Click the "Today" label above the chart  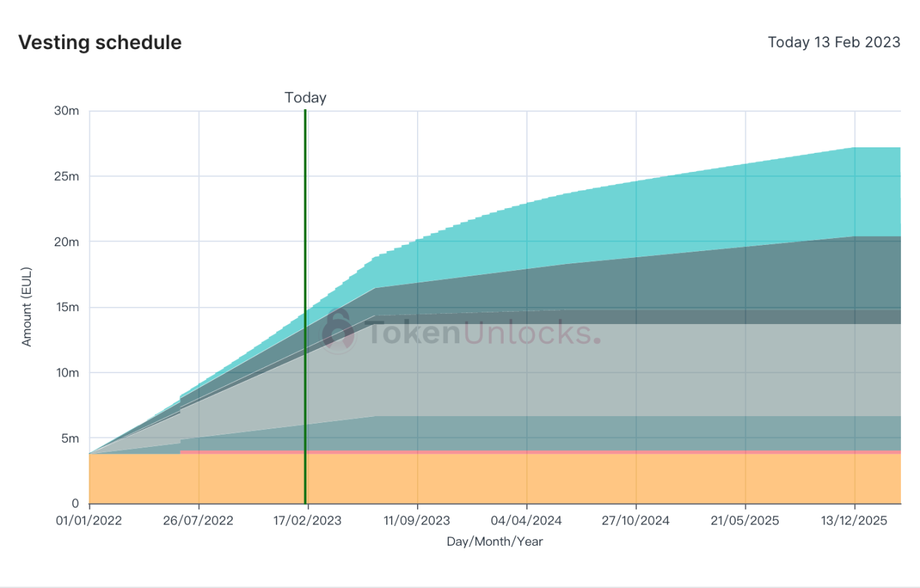tap(305, 98)
